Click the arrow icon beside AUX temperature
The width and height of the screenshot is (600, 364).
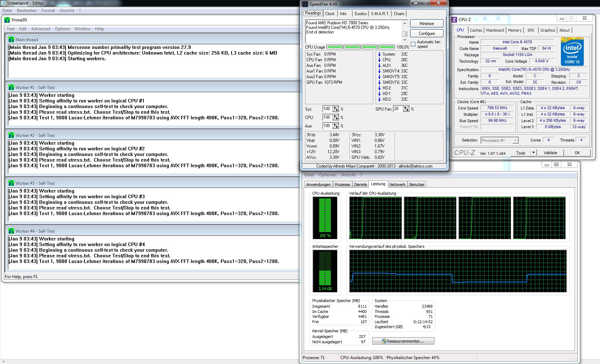pos(379,65)
